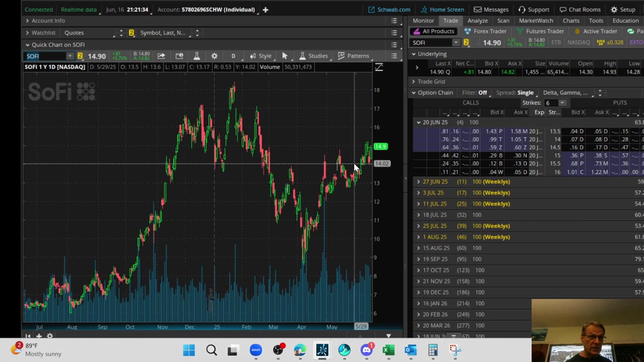This screenshot has width=644, height=362.
Task: Switch to the Charts tab
Action: [571, 21]
